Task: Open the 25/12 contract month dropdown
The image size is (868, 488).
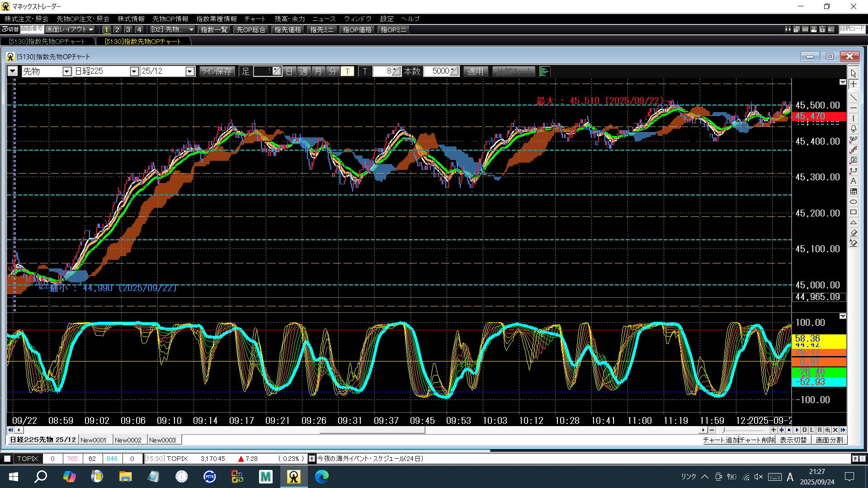Action: click(190, 71)
